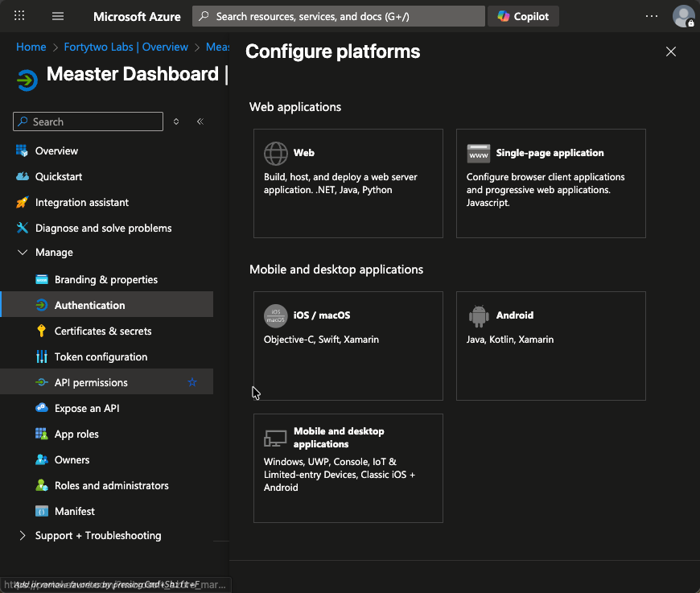The image size is (700, 593).
Task: Select the Web platform card
Action: 348,183
